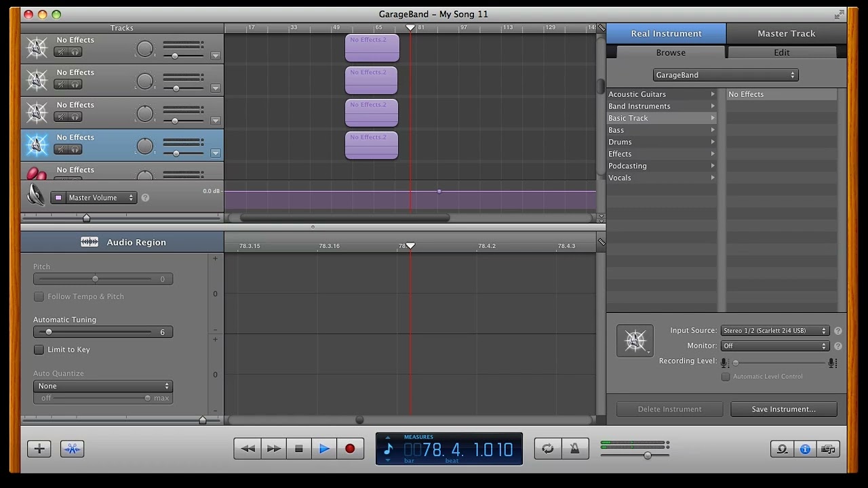Viewport: 868px width, 488px height.
Task: Click the Audio Region waveform icon
Action: pos(90,242)
